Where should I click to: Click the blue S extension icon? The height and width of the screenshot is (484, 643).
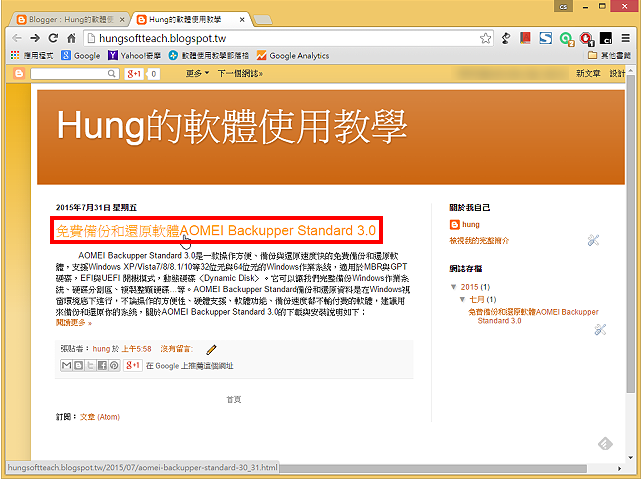(x=545, y=39)
